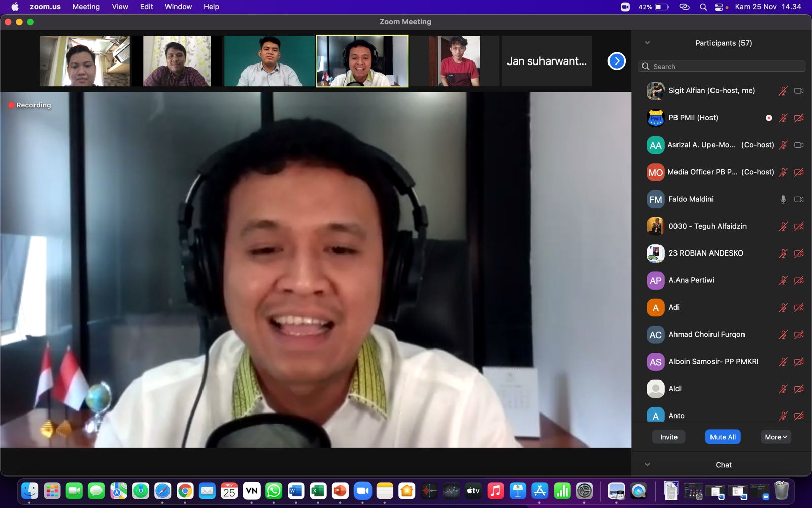Expand the Chat panel chevron
812x508 pixels.
(647, 465)
